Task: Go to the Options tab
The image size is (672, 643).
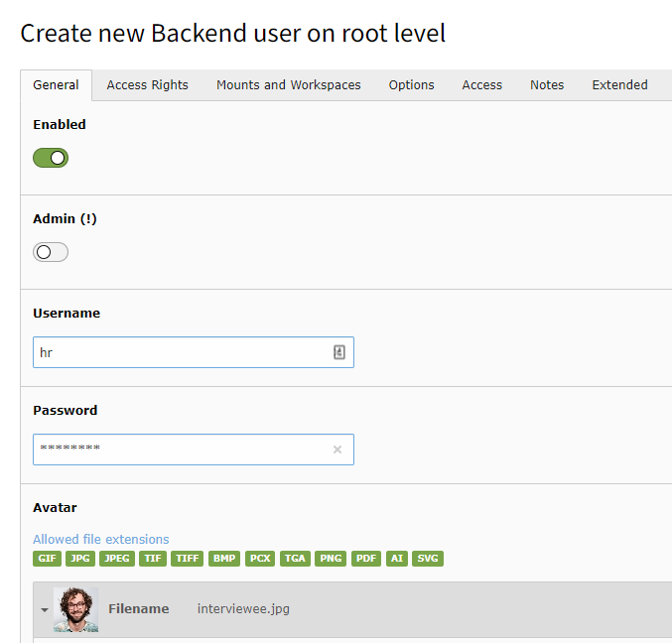Action: click(411, 84)
